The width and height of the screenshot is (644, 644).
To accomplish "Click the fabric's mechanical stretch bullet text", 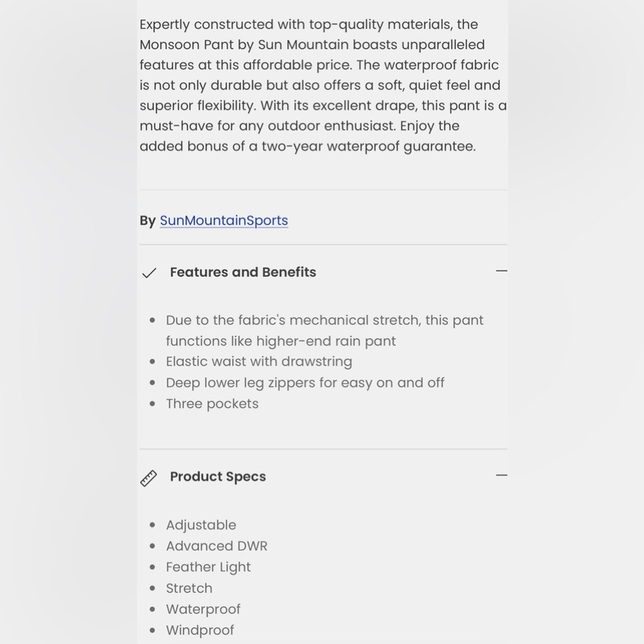I will tap(325, 330).
